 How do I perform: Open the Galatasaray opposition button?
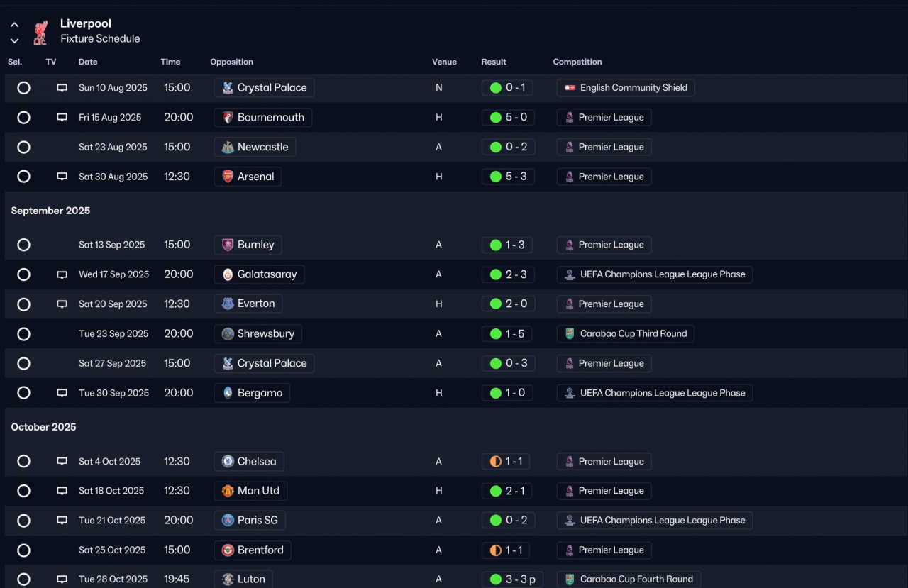(260, 274)
